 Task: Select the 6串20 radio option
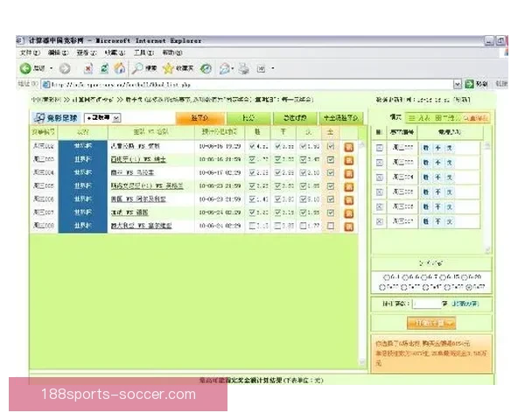coord(464,277)
